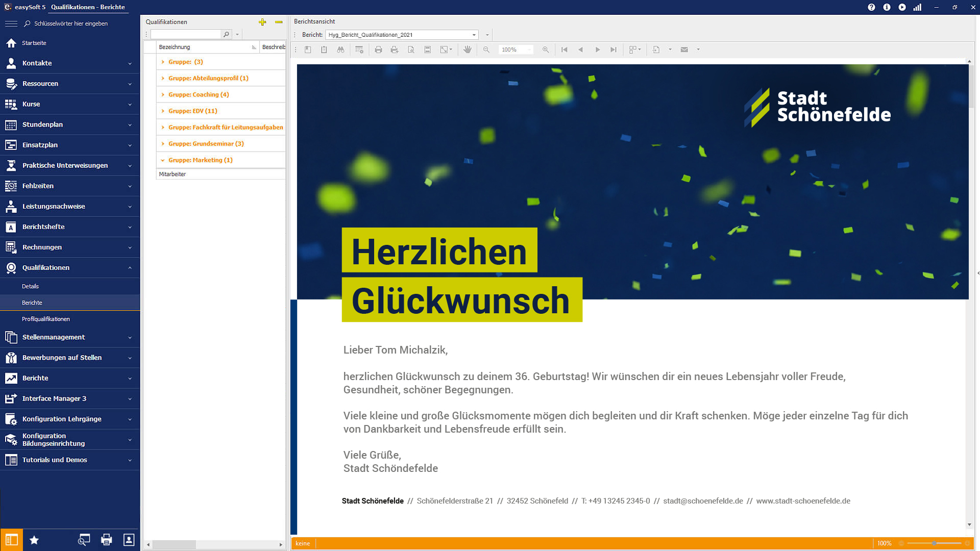The width and height of the screenshot is (980, 551).
Task: Click the info icon in title bar
Action: (x=887, y=7)
